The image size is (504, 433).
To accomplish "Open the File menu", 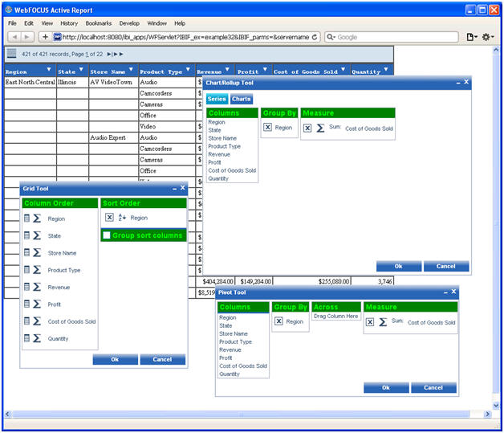I will pyautogui.click(x=12, y=23).
